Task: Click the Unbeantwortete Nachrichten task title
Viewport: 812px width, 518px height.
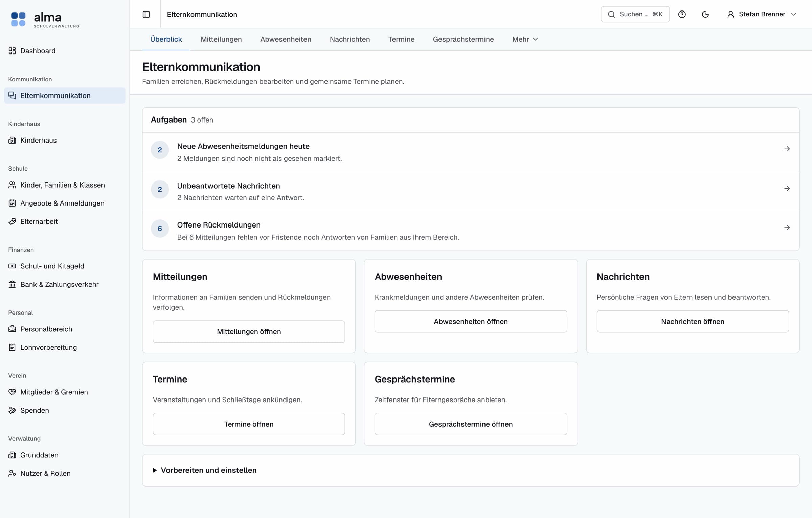Action: pyautogui.click(x=228, y=186)
